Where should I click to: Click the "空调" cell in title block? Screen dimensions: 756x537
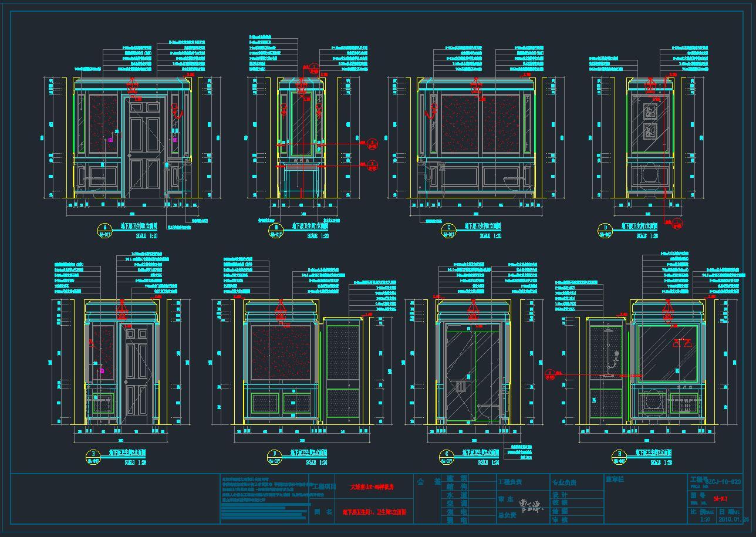457,504
